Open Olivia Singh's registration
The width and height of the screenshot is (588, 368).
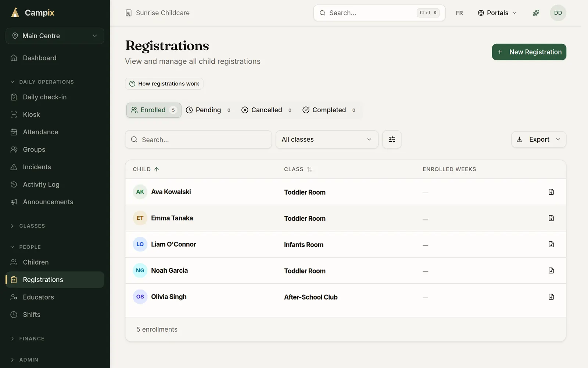pyautogui.click(x=169, y=297)
